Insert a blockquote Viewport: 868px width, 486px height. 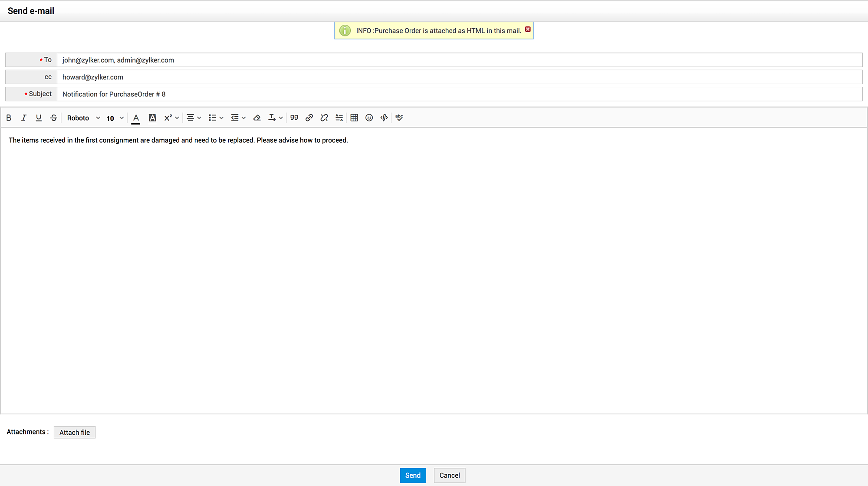[x=294, y=118]
